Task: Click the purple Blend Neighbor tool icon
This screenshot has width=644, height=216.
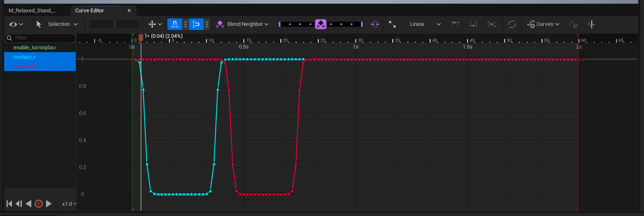Action: point(220,24)
